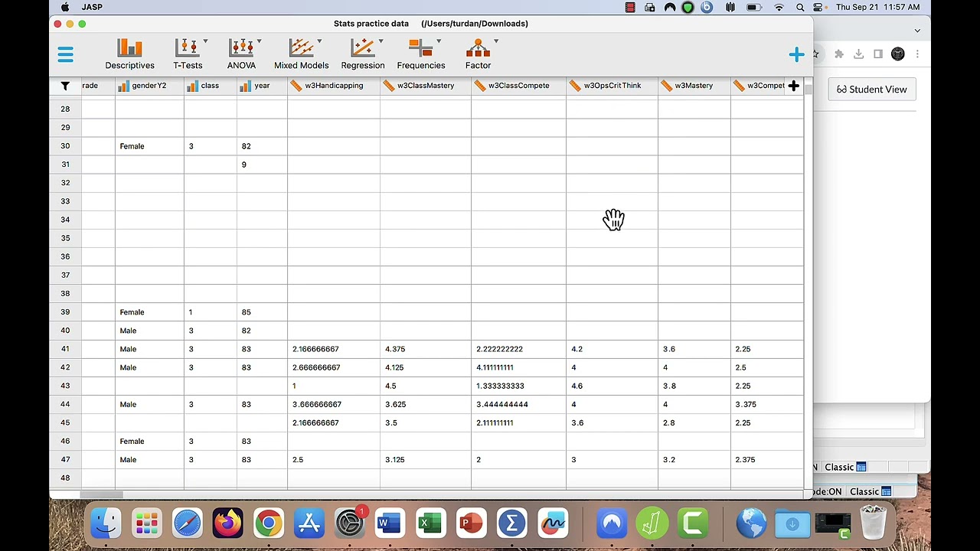Open JASP sigma icon in the Dock
The width and height of the screenshot is (980, 551).
pyautogui.click(x=511, y=523)
